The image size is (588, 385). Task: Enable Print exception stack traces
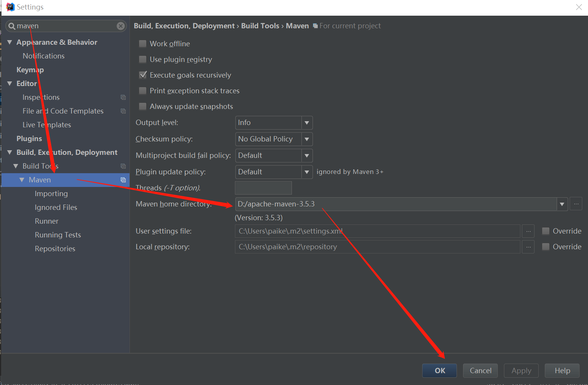pos(143,91)
